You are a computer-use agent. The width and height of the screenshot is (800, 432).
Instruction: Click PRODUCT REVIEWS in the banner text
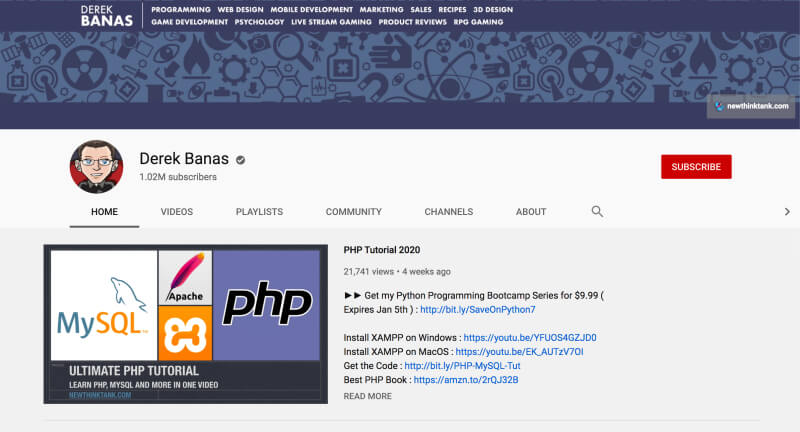pyautogui.click(x=412, y=22)
